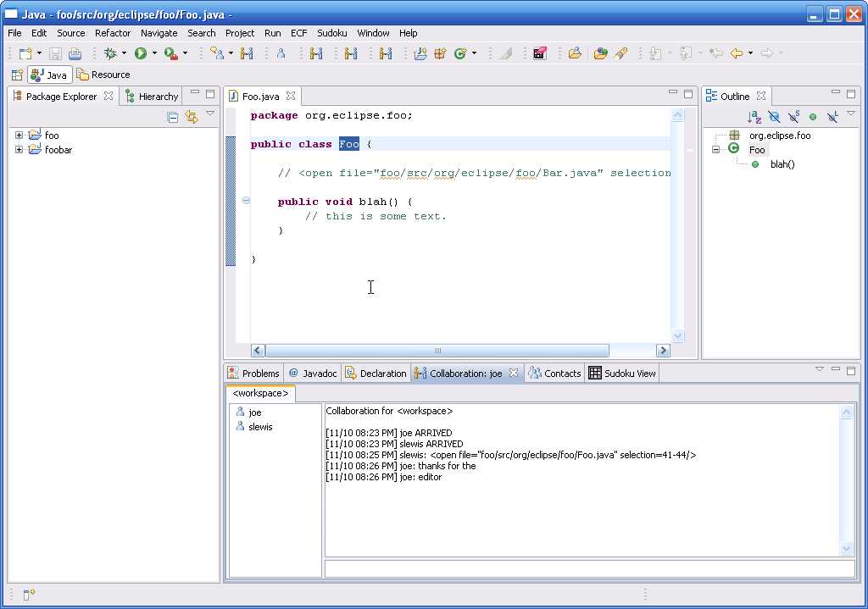This screenshot has width=868, height=609.
Task: Click the single blue person toolbar icon
Action: pyautogui.click(x=281, y=53)
